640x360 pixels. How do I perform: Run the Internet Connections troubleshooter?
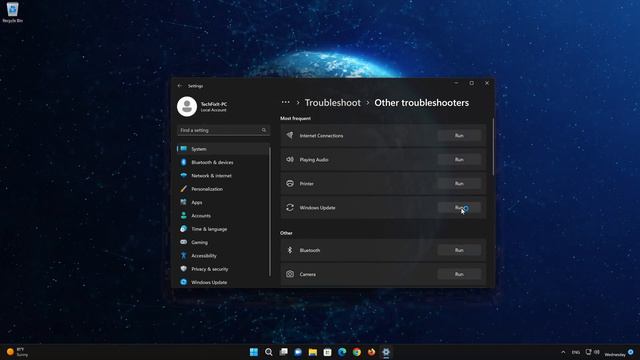click(x=459, y=136)
